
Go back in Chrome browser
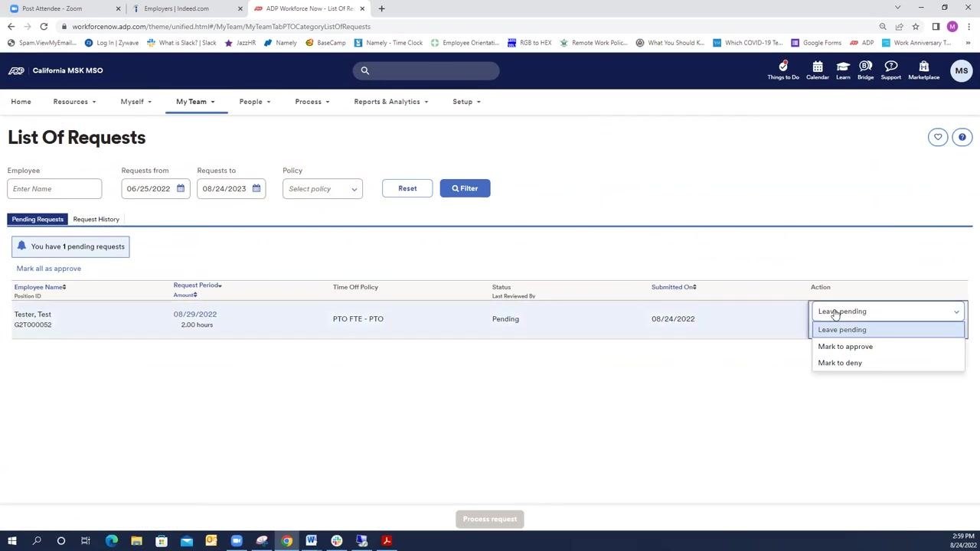click(x=11, y=27)
